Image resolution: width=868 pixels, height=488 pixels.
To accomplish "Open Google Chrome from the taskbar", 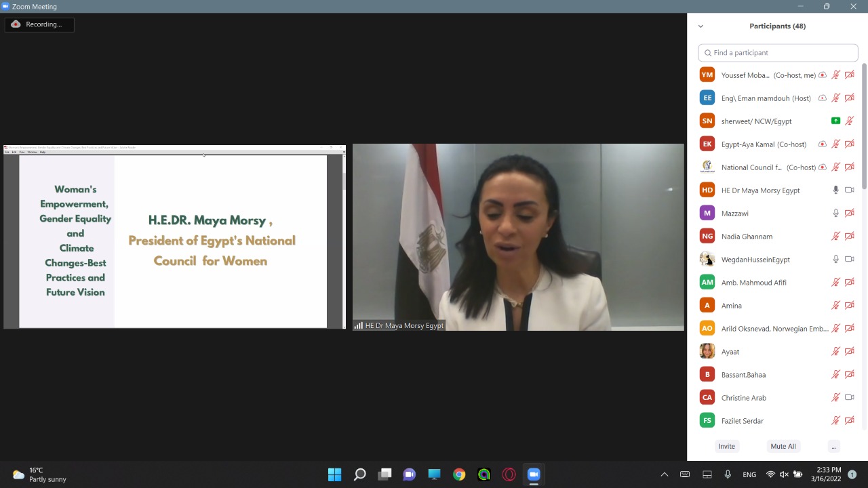I will click(459, 474).
